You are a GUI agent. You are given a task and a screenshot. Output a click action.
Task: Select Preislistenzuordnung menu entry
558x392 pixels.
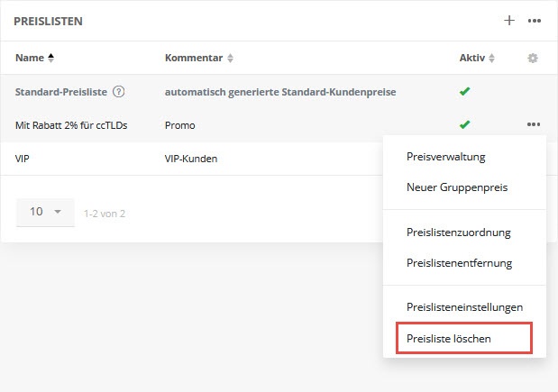pyautogui.click(x=458, y=232)
